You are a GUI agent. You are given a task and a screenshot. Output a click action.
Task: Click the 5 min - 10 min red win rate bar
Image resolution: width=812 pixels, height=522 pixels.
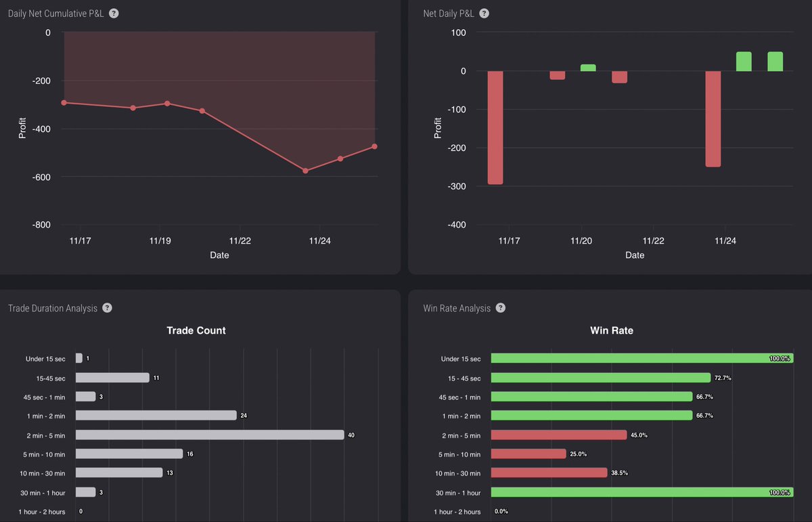528,454
